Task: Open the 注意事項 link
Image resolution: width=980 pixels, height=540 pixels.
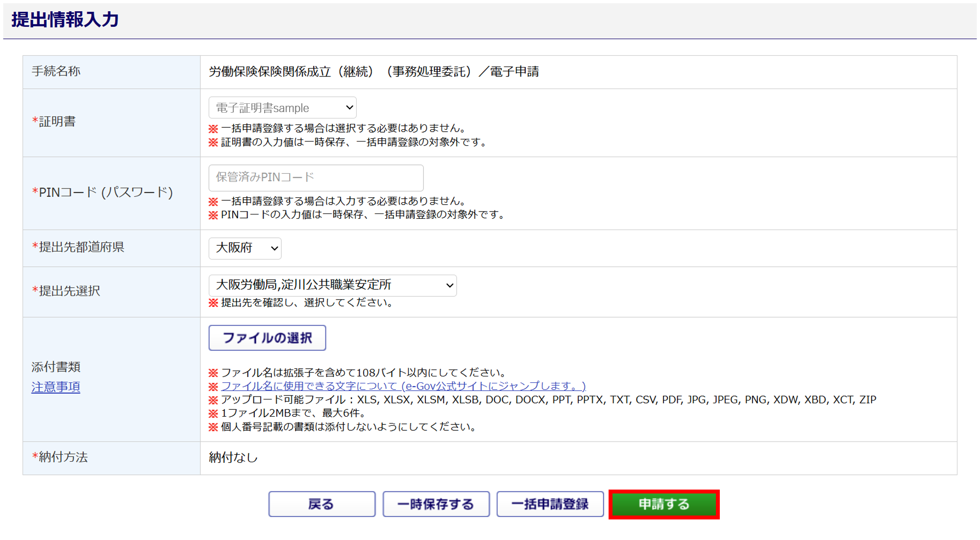Action: pyautogui.click(x=56, y=387)
